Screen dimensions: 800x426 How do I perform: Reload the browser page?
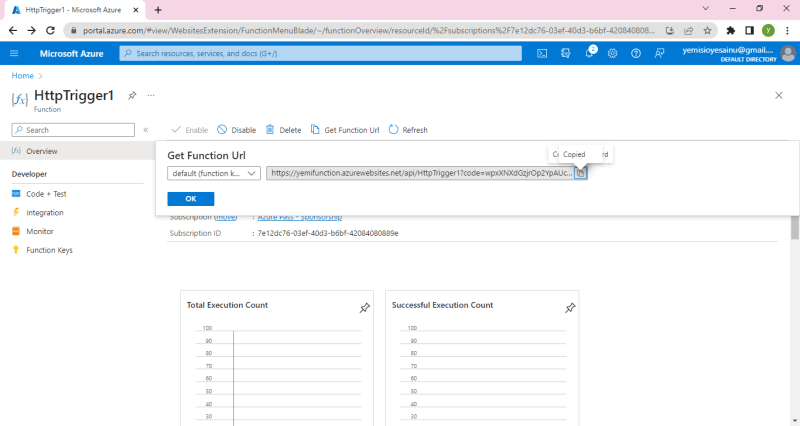point(50,31)
